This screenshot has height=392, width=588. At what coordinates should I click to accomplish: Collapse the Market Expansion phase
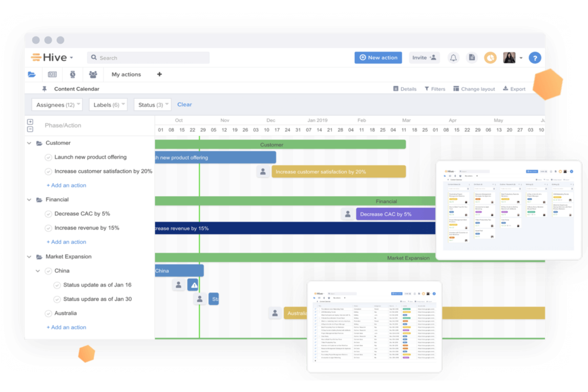[29, 257]
